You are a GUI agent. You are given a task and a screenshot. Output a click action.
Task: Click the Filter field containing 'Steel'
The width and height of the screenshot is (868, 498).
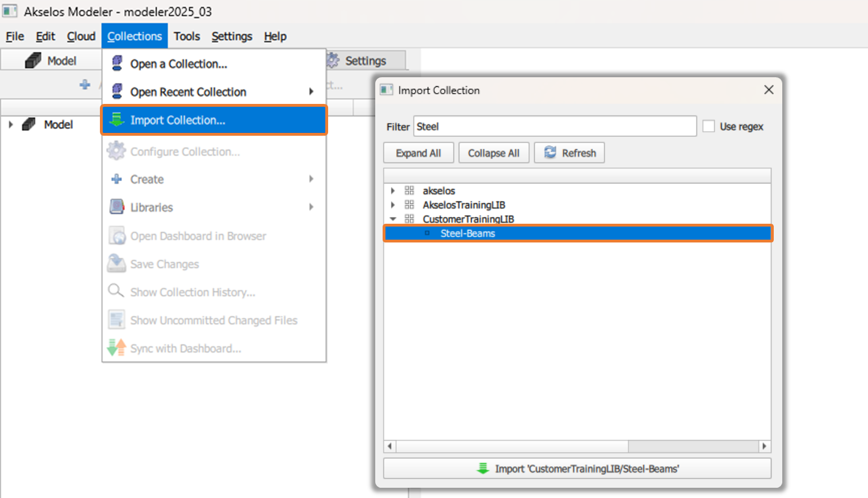point(555,126)
